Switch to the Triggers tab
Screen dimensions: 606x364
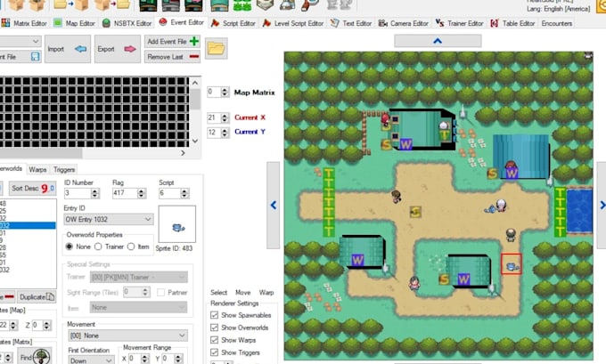(x=64, y=169)
